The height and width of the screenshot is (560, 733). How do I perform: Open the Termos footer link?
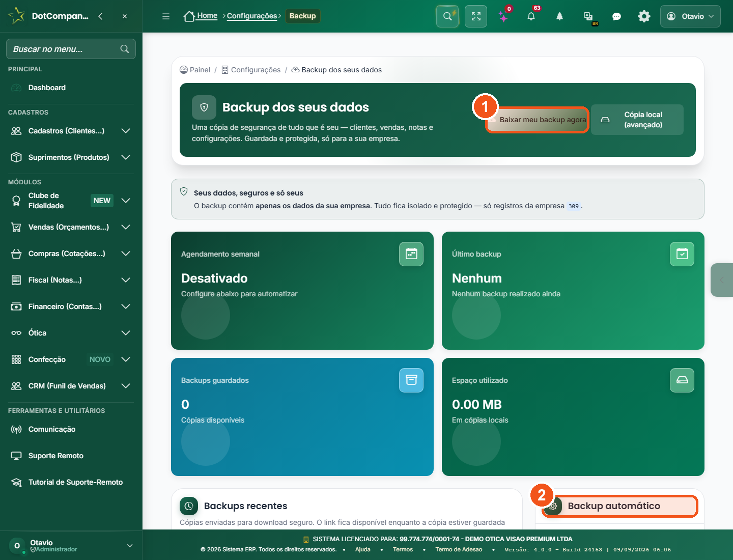pyautogui.click(x=403, y=549)
